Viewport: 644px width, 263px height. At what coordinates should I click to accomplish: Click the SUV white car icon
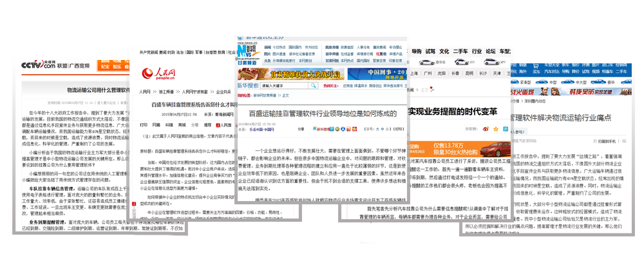point(461,62)
